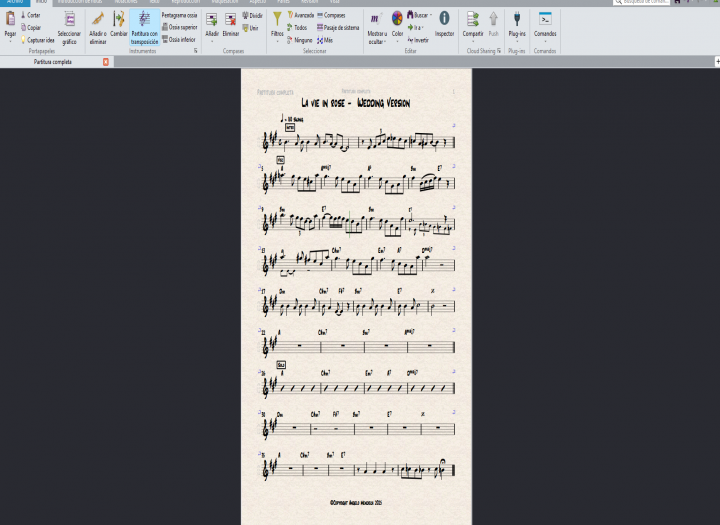720x525 pixels.
Task: Open the Mostrar u ocultar dropdown
Action: [375, 38]
